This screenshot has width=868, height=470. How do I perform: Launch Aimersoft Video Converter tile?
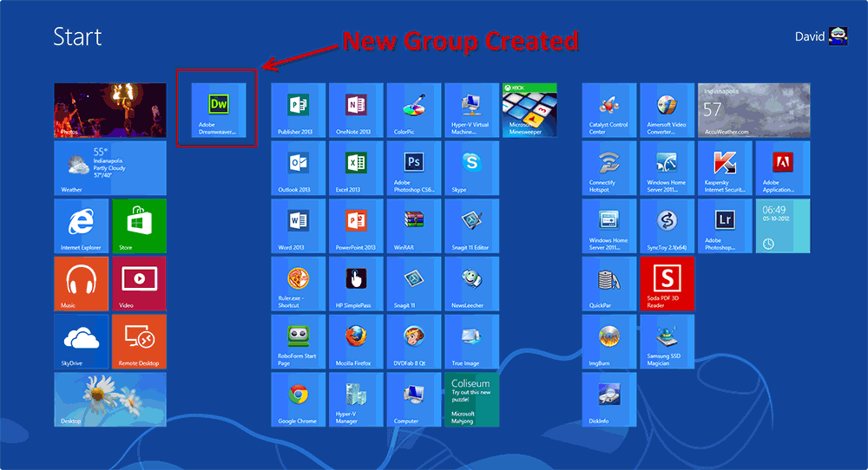click(667, 110)
